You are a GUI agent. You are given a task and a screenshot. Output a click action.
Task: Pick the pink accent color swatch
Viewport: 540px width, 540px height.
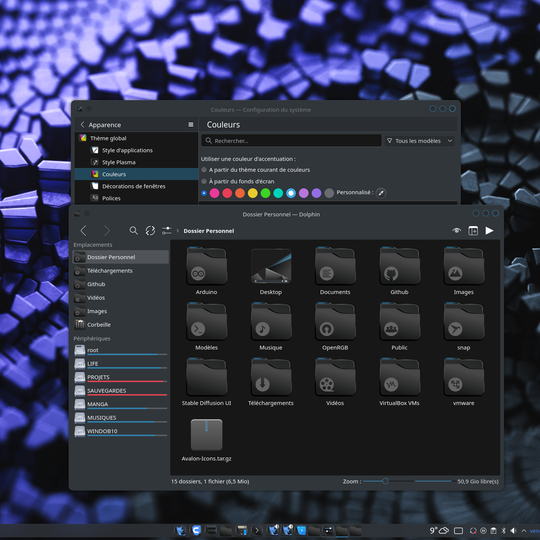(215, 193)
